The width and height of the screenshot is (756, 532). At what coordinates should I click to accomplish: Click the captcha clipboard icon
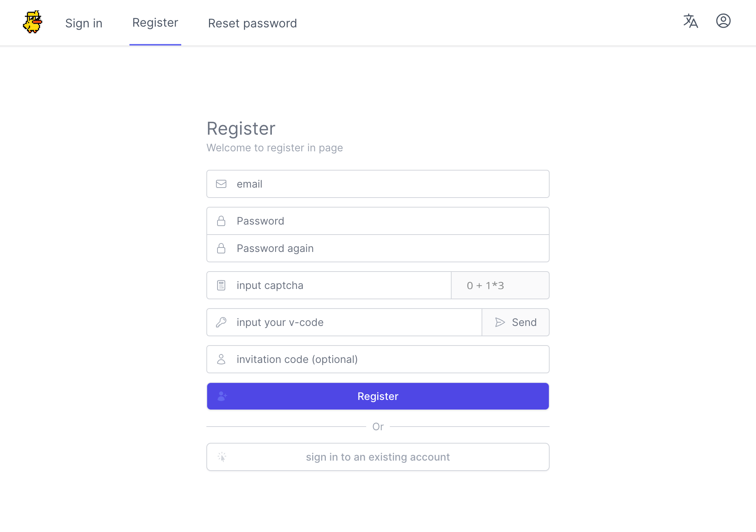pos(221,285)
